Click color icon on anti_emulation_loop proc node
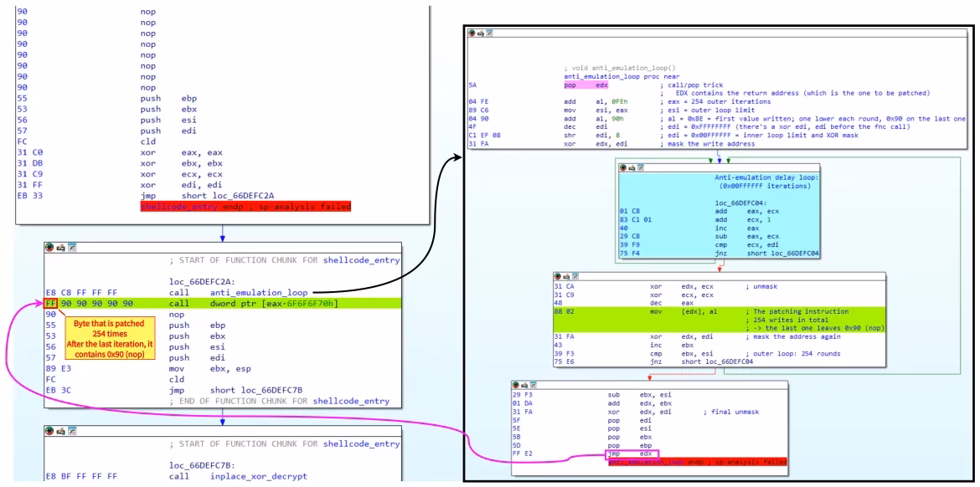Screen dimensions: 980x487 pyautogui.click(x=472, y=33)
